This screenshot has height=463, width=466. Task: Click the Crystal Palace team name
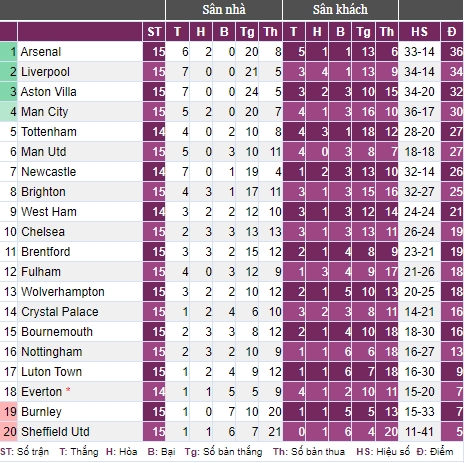coord(60,312)
